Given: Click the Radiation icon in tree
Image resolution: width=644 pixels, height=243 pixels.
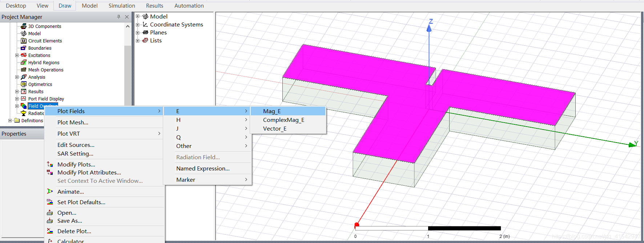Looking at the screenshot, I should click(x=24, y=113).
